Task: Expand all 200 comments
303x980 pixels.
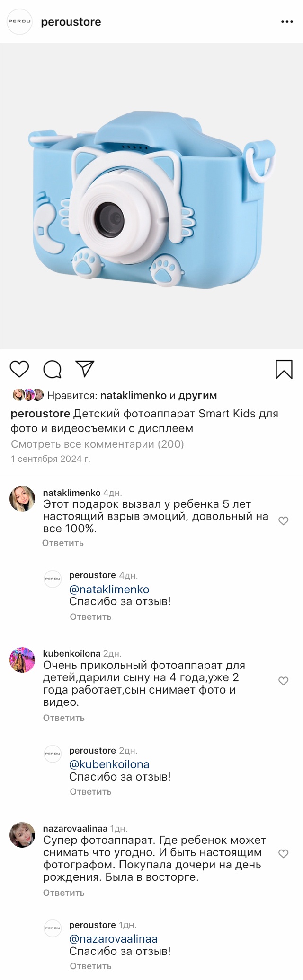Action: coord(98,444)
